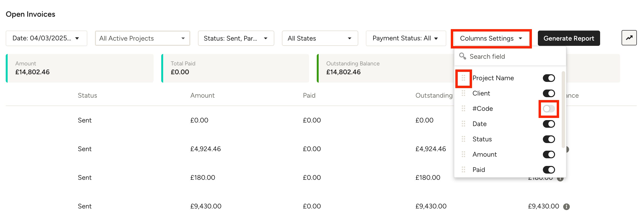Click the trend chart icon button
644x223 pixels.
[629, 38]
